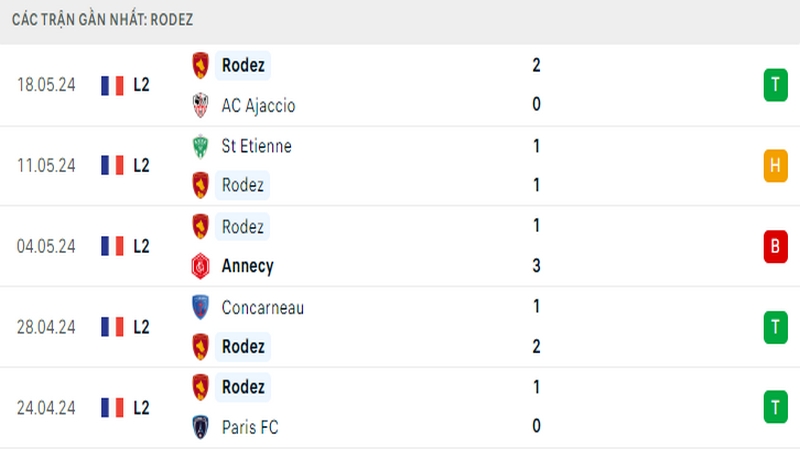The width and height of the screenshot is (800, 450).
Task: Click green T result badge for 18.05.24
Action: (x=776, y=85)
